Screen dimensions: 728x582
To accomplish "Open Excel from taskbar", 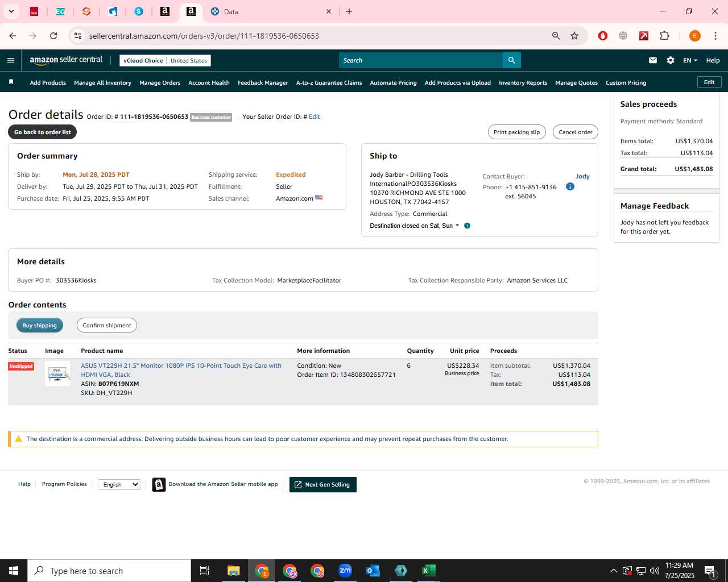I will click(x=429, y=571).
